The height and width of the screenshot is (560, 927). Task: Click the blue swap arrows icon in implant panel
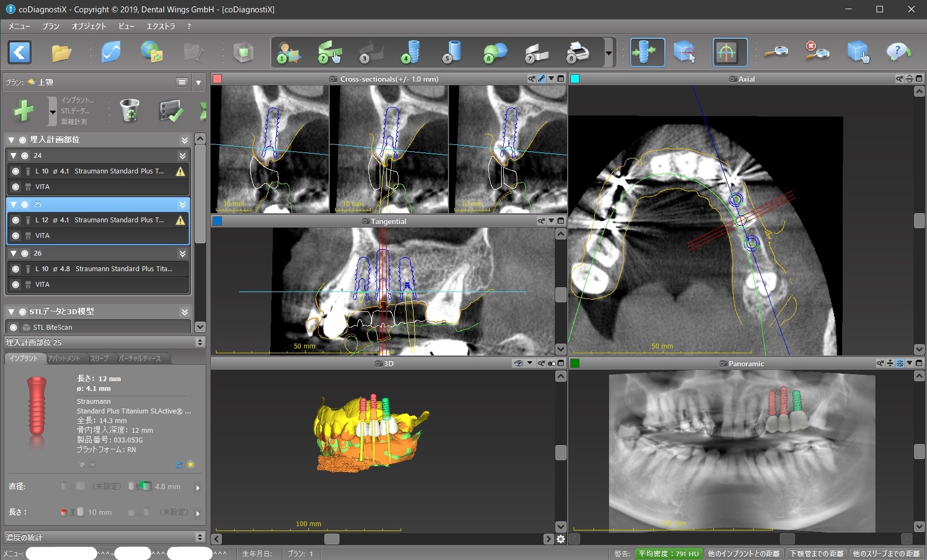click(x=179, y=464)
